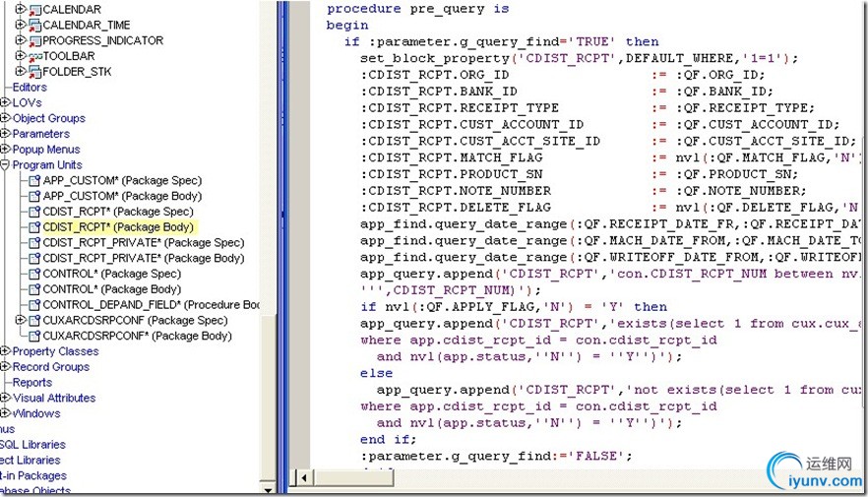Select CDIST_RCPT* (Package Spec) program unit

point(118,212)
